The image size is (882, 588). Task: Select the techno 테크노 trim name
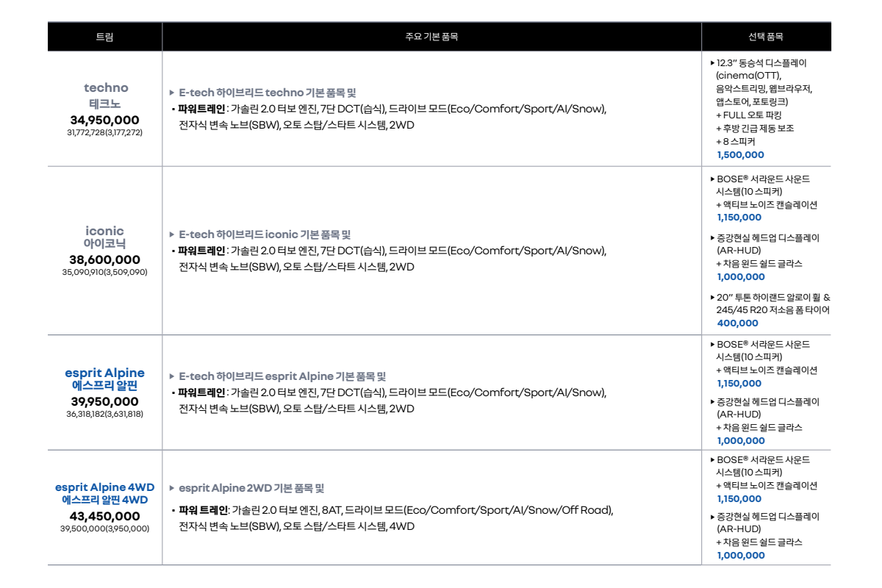click(x=105, y=96)
